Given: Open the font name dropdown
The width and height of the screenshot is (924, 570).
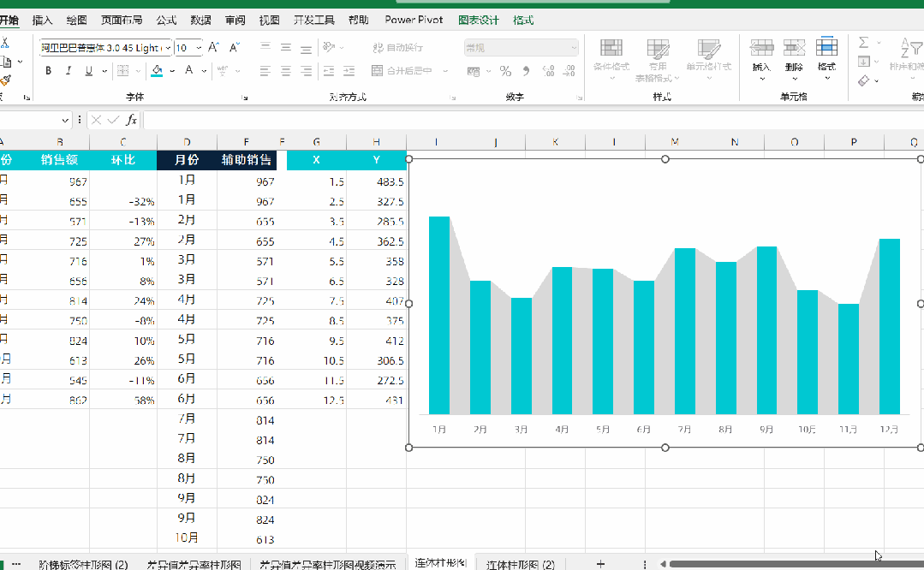Looking at the screenshot, I should (x=168, y=48).
